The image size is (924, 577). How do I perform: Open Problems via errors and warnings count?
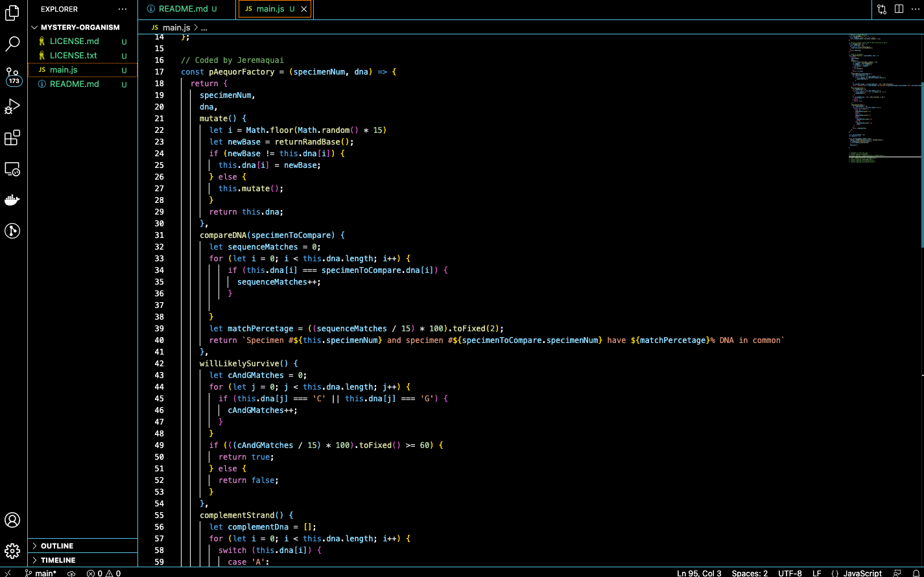coord(104,573)
